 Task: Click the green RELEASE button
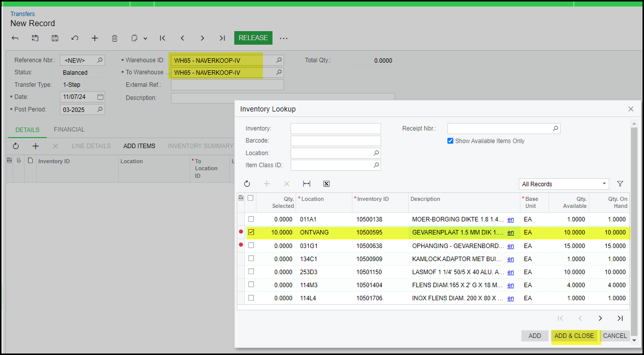click(x=253, y=38)
